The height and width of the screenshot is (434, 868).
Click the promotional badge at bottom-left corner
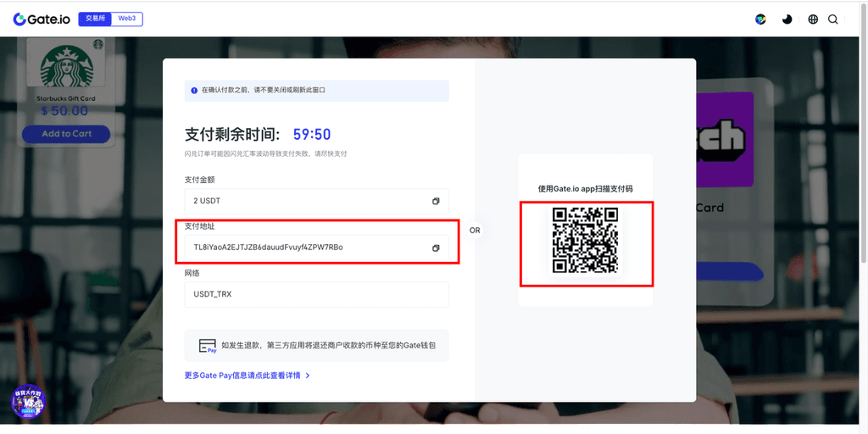tap(29, 403)
